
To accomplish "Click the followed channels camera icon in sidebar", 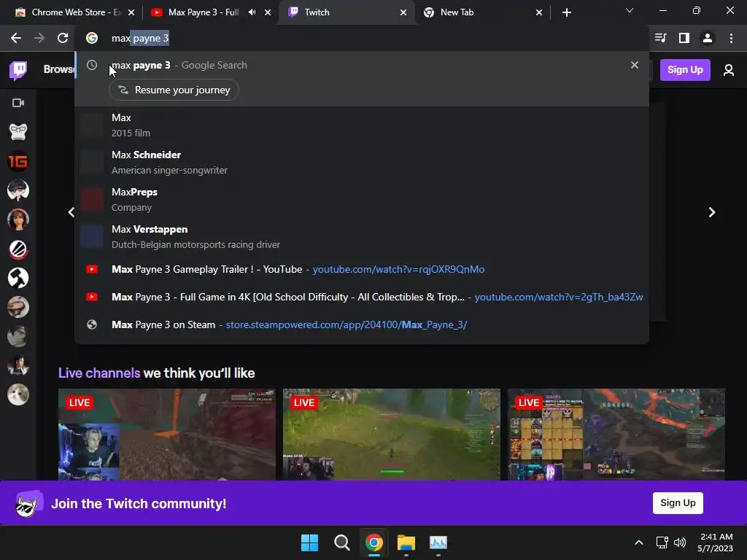I will [18, 103].
